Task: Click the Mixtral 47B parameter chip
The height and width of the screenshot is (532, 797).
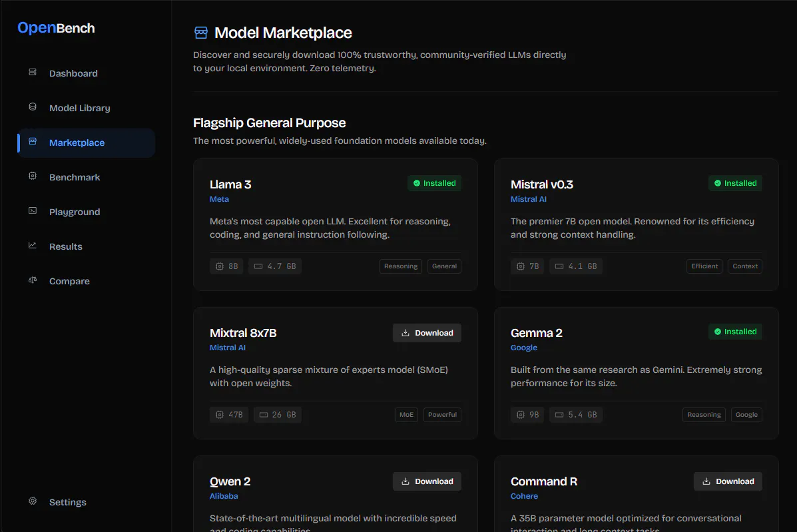Action: point(229,415)
